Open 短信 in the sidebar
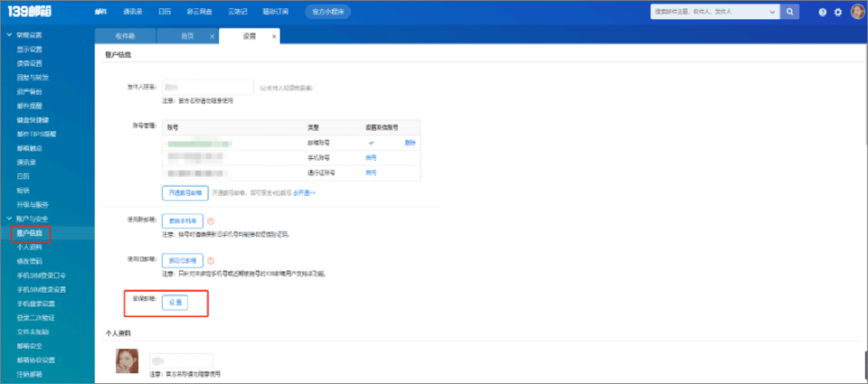868x384 pixels. coord(23,190)
